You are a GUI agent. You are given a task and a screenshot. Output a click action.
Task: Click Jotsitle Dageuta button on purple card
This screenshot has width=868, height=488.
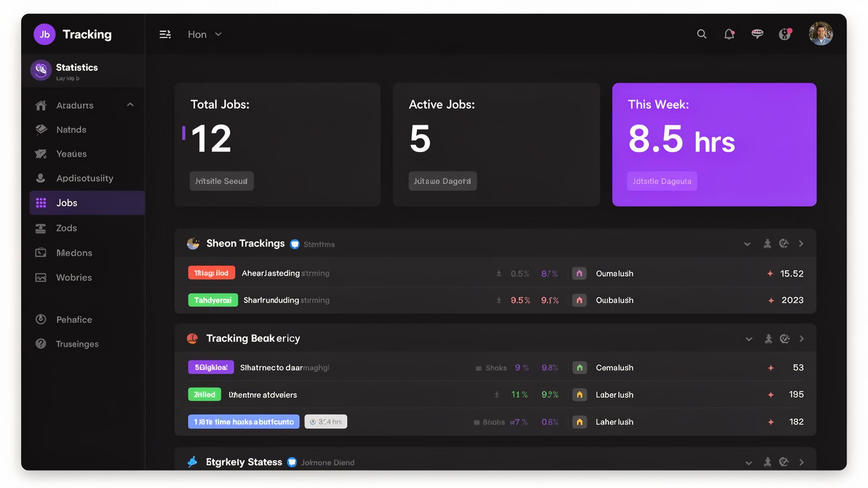662,181
